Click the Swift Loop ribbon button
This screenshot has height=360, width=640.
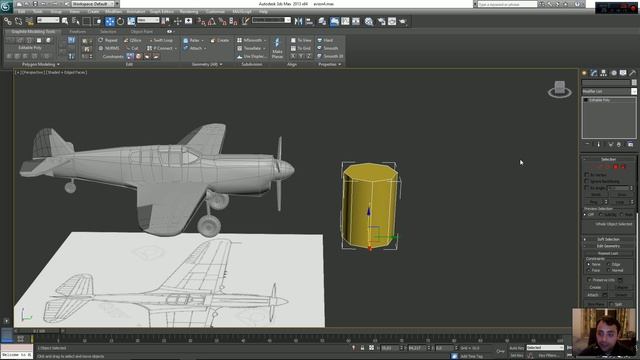point(160,40)
